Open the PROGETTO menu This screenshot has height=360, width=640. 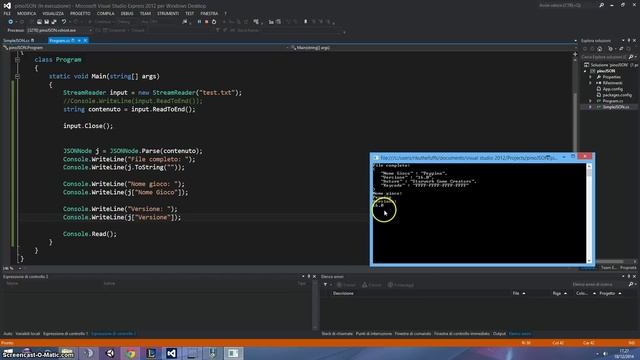coord(80,13)
